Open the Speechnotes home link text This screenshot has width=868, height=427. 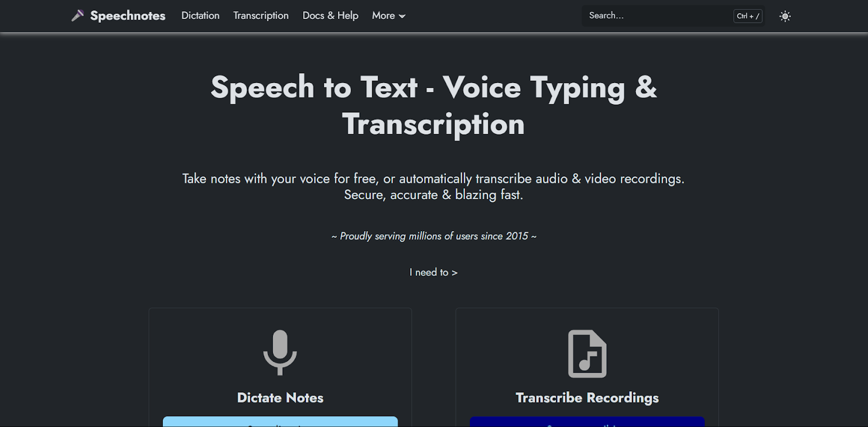[x=127, y=16]
